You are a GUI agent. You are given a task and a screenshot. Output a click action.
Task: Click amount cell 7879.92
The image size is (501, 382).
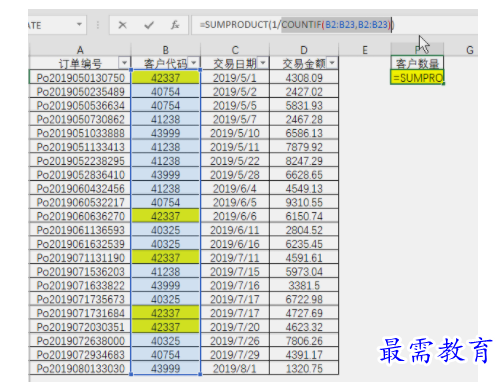pos(304,147)
